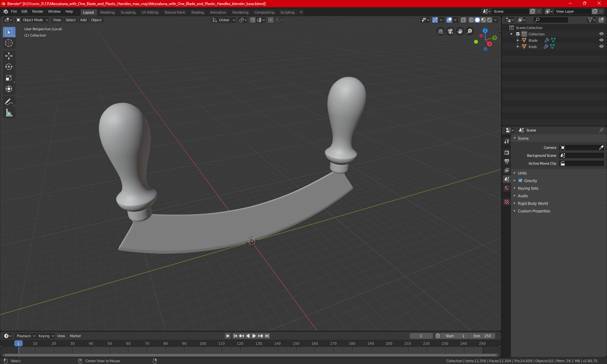This screenshot has width=607, height=364.
Task: Open Render properties tab icon
Action: click(x=507, y=152)
